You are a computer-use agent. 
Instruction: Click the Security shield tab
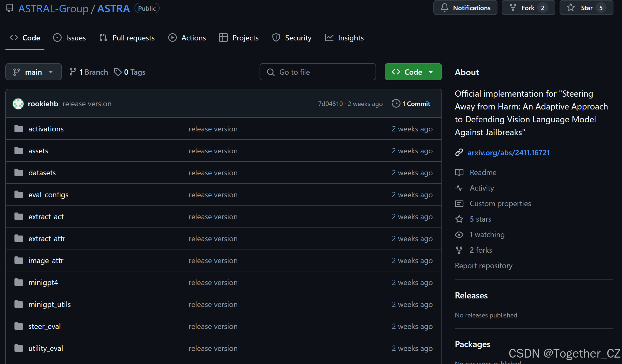click(292, 38)
